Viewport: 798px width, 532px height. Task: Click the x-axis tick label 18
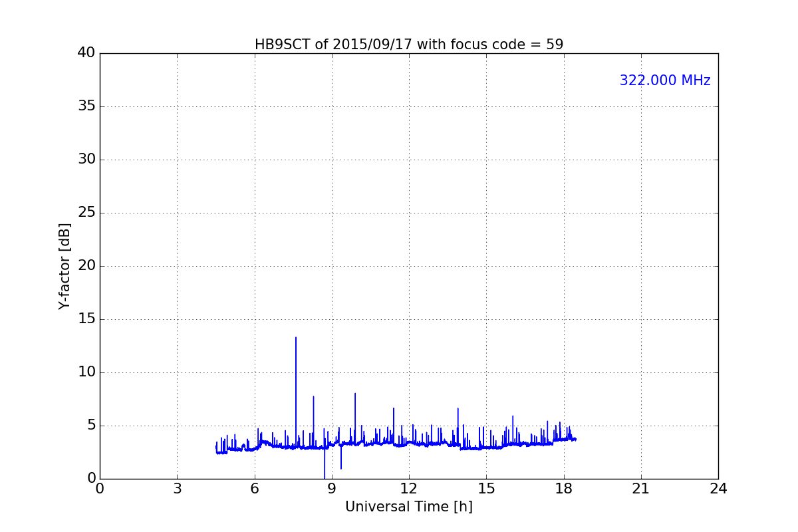[x=563, y=489]
